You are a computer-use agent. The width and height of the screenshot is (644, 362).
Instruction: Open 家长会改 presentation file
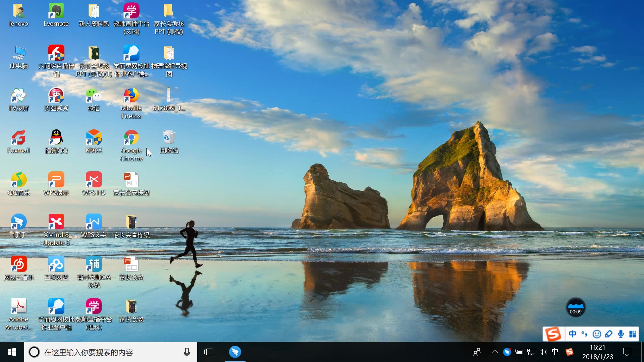[131, 268]
